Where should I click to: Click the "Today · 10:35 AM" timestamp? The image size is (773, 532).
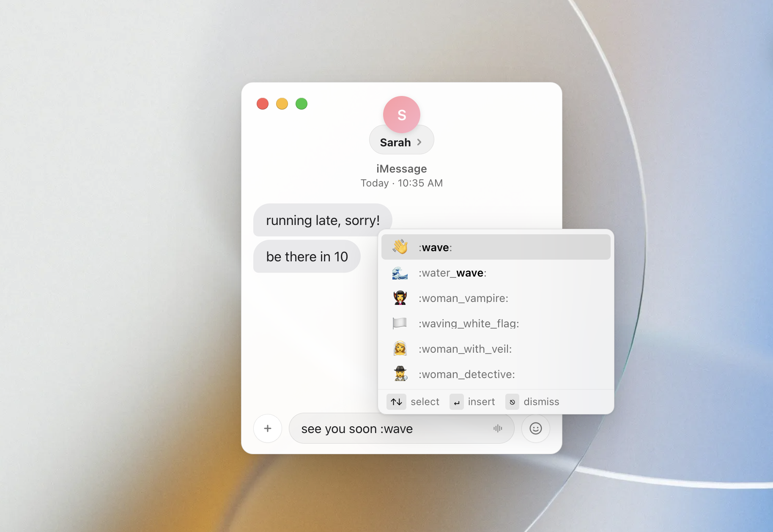(x=401, y=183)
